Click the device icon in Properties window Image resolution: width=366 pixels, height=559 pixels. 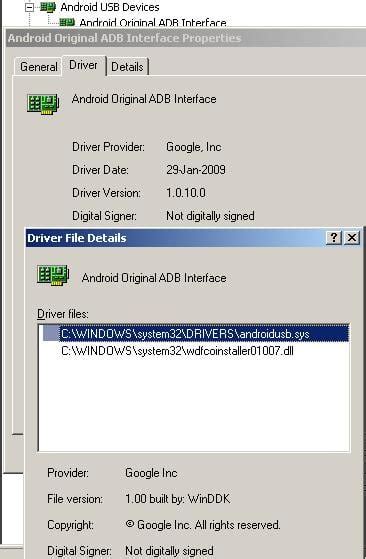[x=43, y=104]
